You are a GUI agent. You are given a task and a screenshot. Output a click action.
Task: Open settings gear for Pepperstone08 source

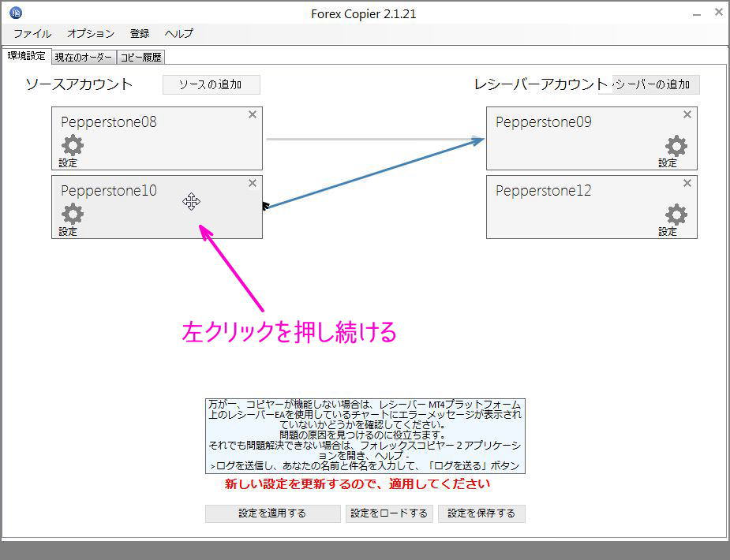[71, 146]
